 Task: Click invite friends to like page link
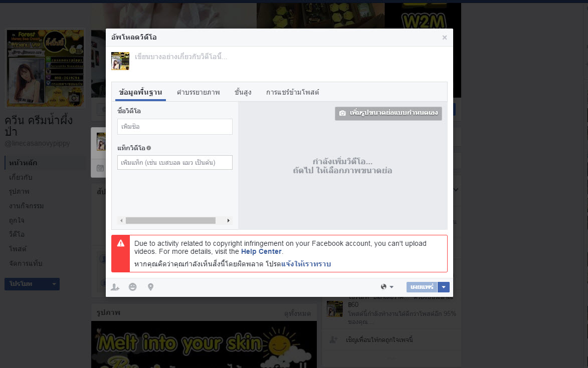(x=379, y=340)
